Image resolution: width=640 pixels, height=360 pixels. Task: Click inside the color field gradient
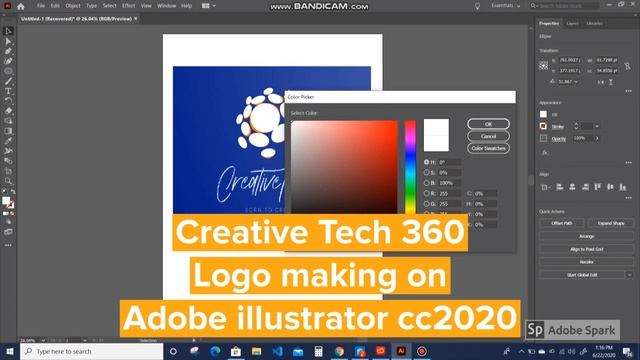point(344,167)
